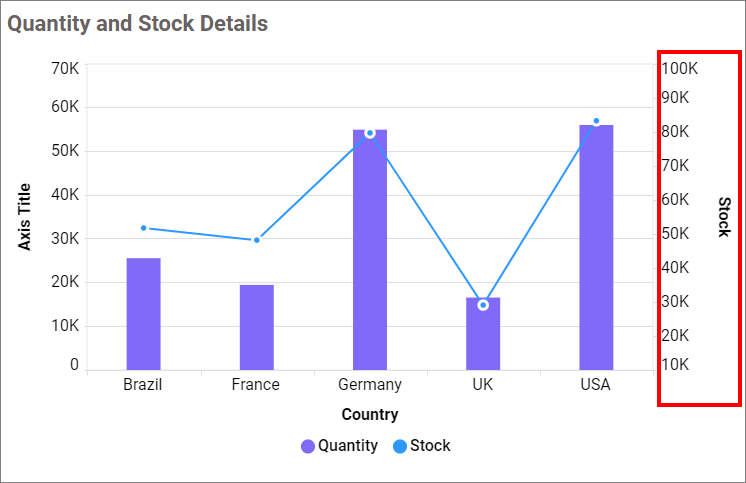
Task: Click the Country axis title
Action: 370,414
